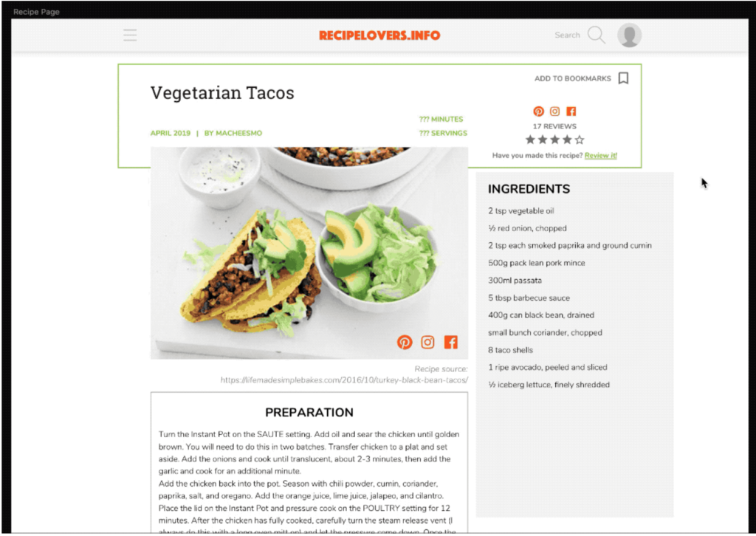Open the hamburger menu icon
The height and width of the screenshot is (536, 756).
coord(130,35)
